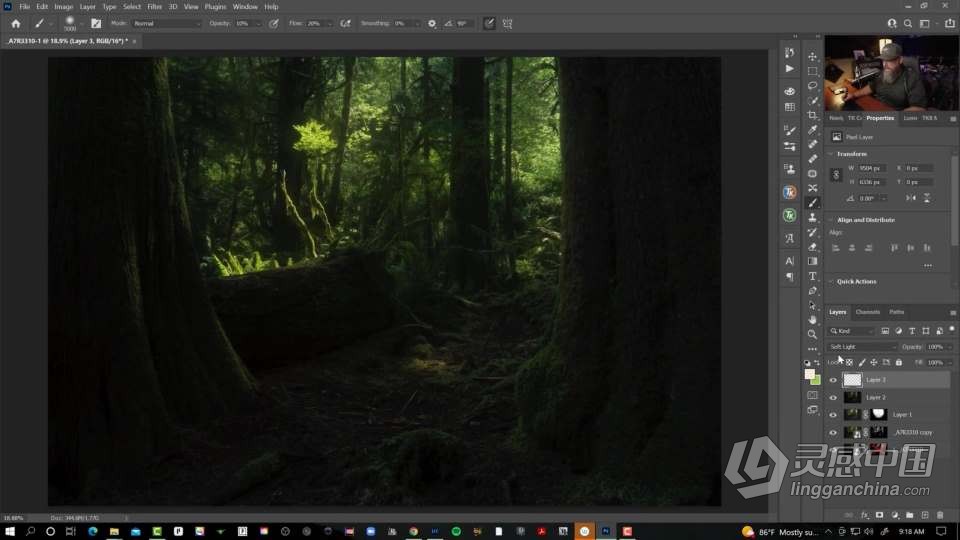The height and width of the screenshot is (540, 960).
Task: Open layer Kind filter dropdown
Action: point(852,331)
